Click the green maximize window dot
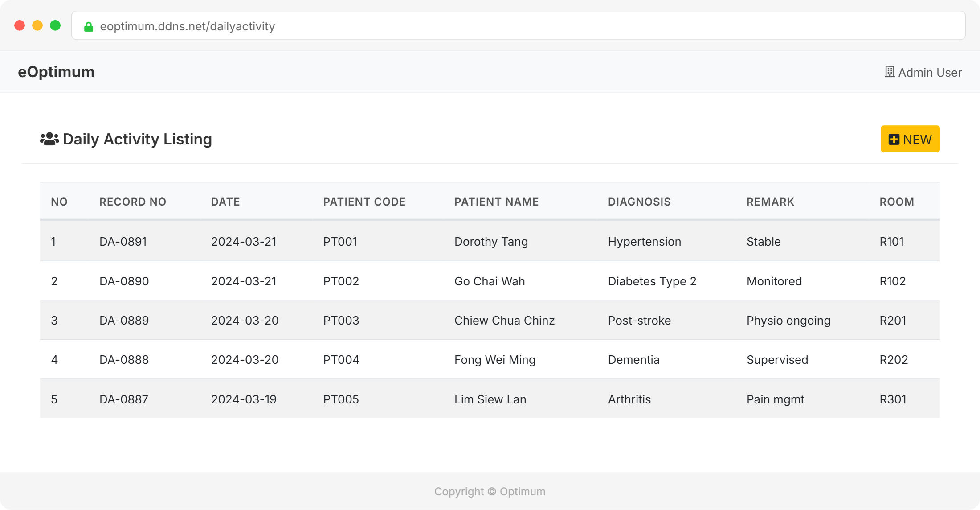Viewport: 980px width, 510px height. click(55, 25)
